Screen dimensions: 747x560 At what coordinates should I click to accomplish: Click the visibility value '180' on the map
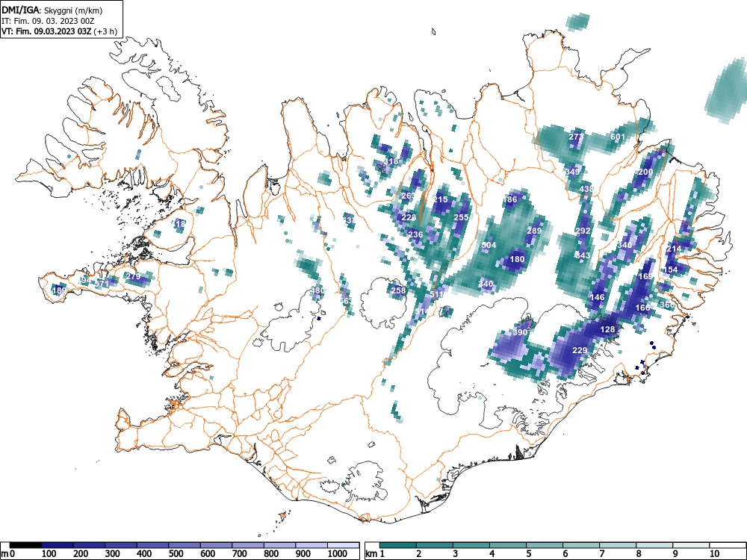click(517, 260)
